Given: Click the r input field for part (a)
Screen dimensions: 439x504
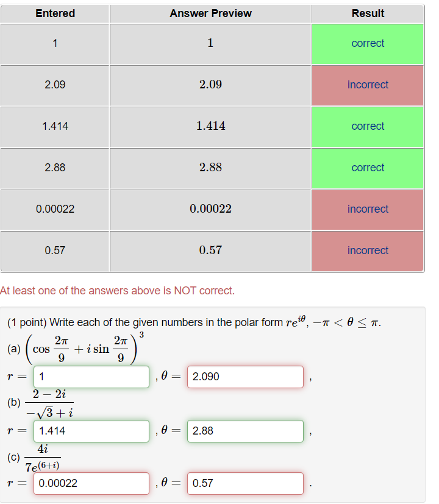Looking at the screenshot, I should (x=90, y=377).
